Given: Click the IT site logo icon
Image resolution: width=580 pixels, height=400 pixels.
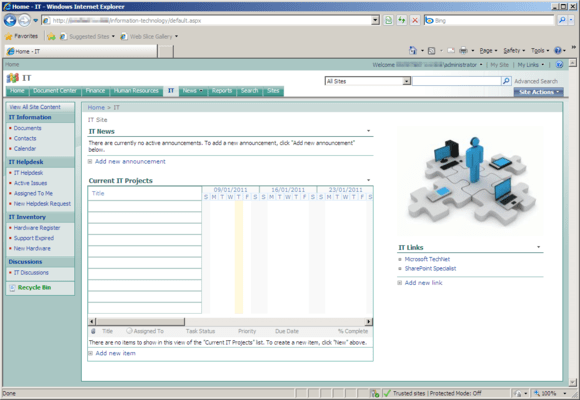Looking at the screenshot, I should click(x=13, y=78).
